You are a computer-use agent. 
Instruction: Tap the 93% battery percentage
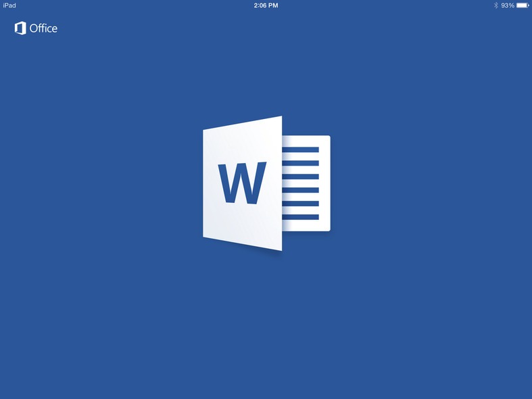(x=507, y=5)
